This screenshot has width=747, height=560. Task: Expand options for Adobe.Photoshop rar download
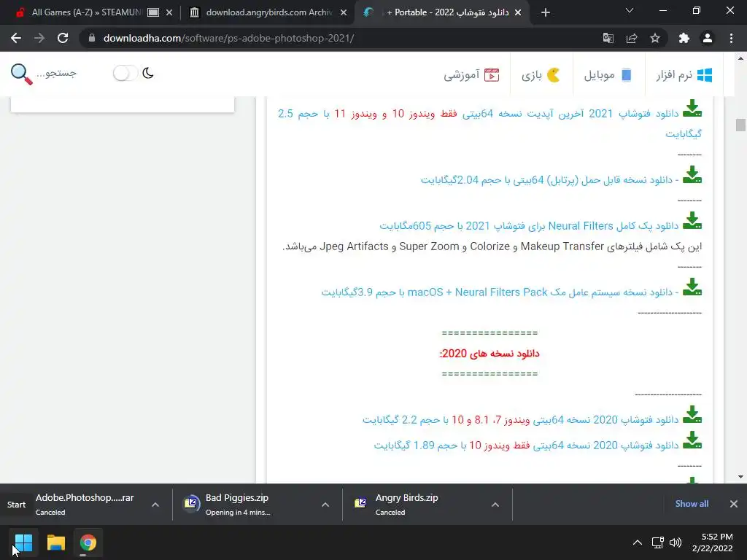(155, 505)
